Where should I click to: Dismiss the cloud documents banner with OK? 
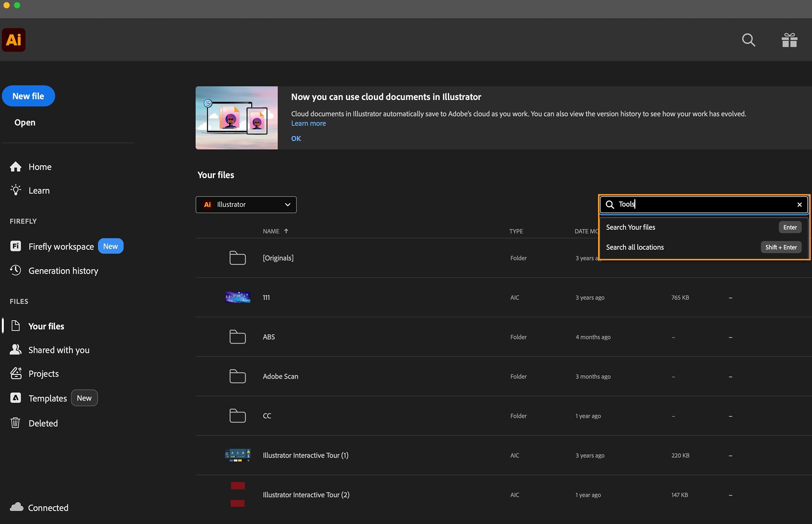[296, 139]
